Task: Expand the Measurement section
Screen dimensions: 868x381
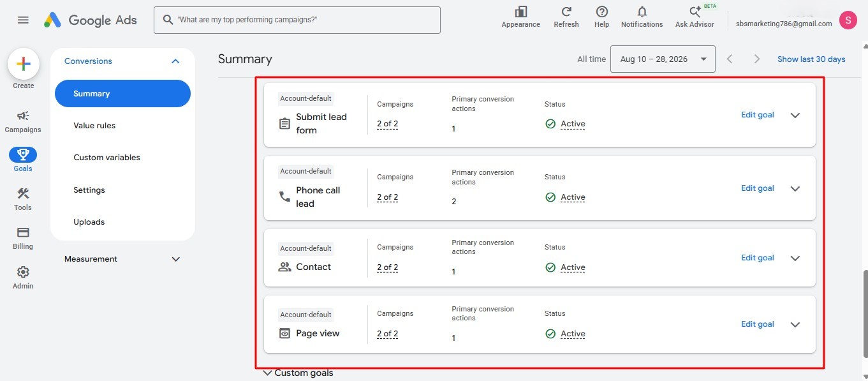Action: click(x=175, y=259)
